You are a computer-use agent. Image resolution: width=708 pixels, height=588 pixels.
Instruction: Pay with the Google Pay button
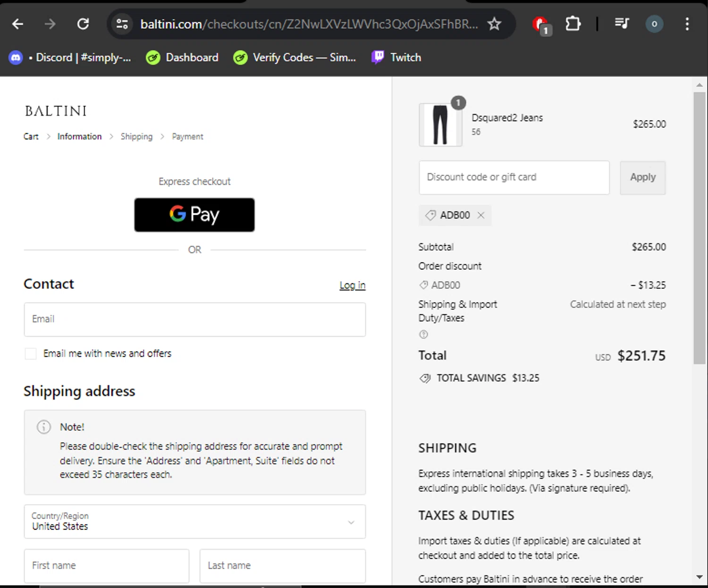tap(194, 215)
